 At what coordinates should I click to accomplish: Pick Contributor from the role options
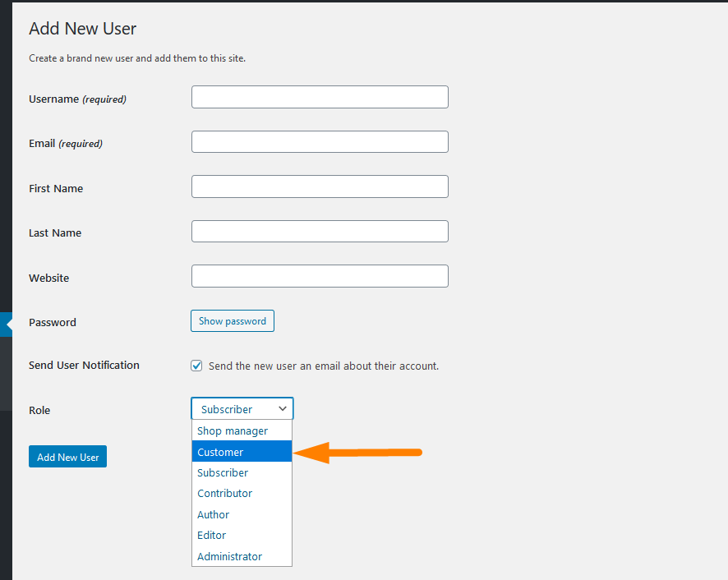coord(242,493)
